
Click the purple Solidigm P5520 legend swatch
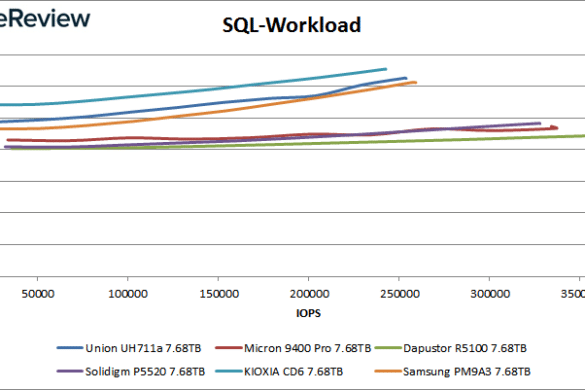tap(70, 372)
